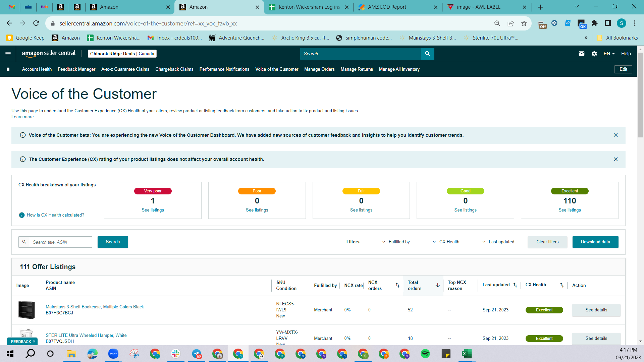Go to Manage Orders
The width and height of the screenshot is (644, 362).
(319, 69)
